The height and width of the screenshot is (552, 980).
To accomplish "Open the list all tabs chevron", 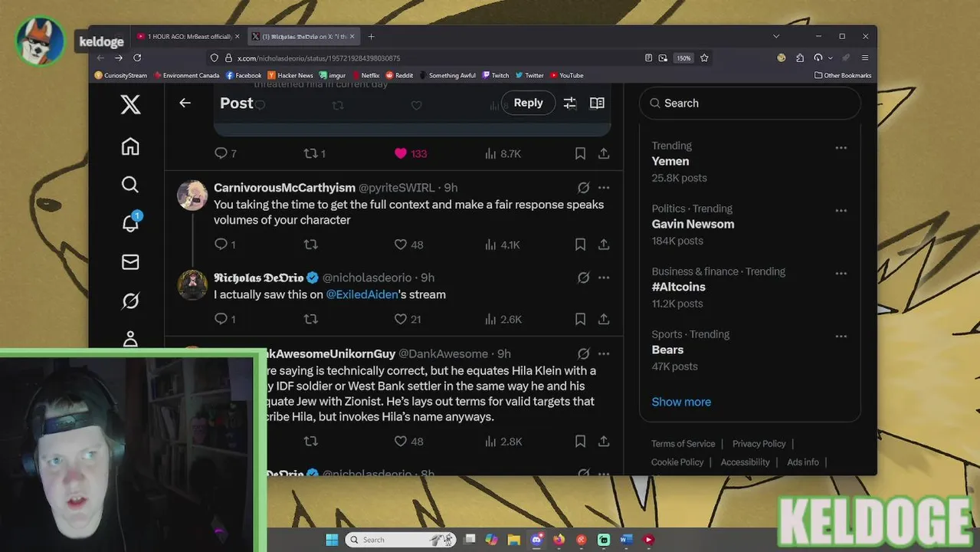I will point(776,36).
